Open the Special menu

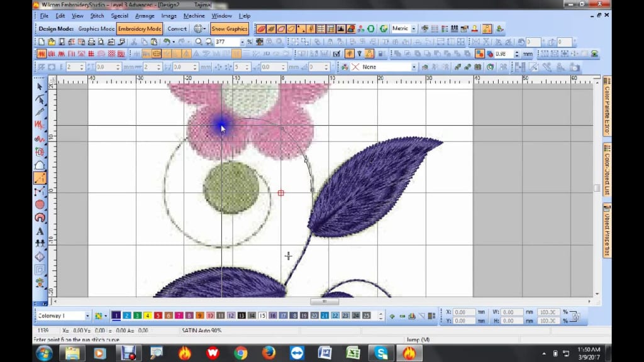(x=119, y=16)
